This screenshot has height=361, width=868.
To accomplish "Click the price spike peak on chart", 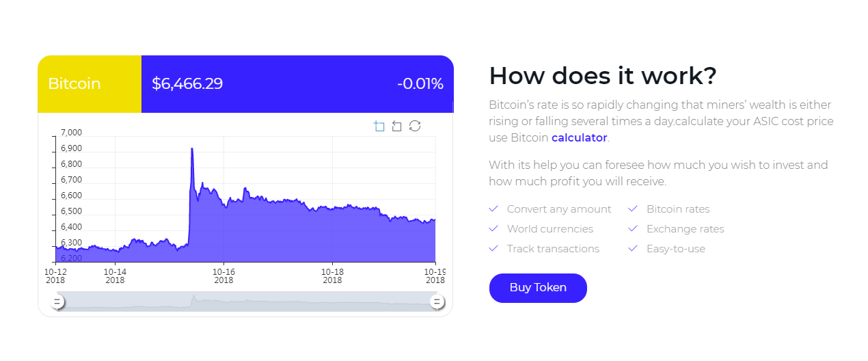I will point(192,149).
